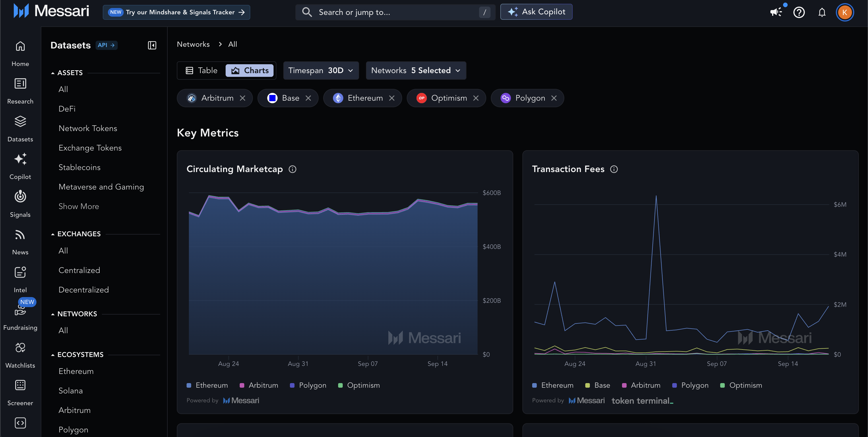Show Transaction Fees info icon

pos(614,169)
